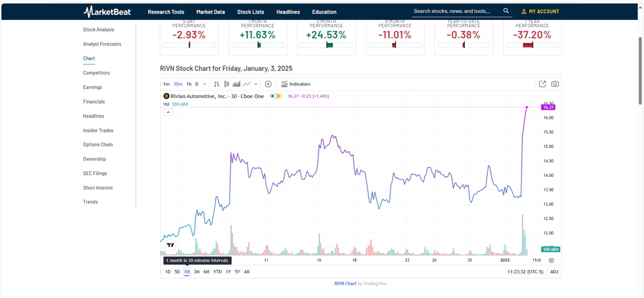Select the bars chart style icon
Screen dimensions: 644x298
[x=217, y=84]
